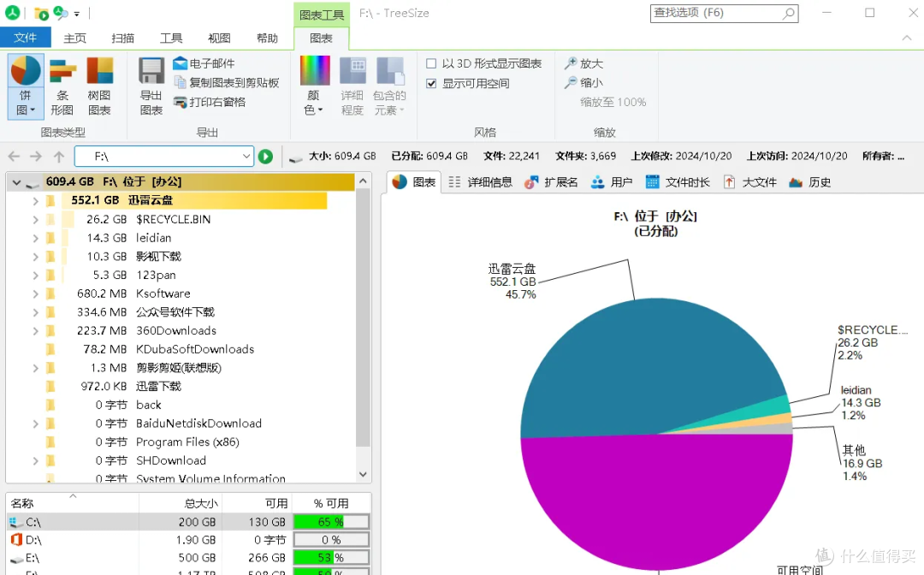The image size is (924, 575).
Task: Switch to the home (主页) ribbon tab
Action: coord(74,39)
